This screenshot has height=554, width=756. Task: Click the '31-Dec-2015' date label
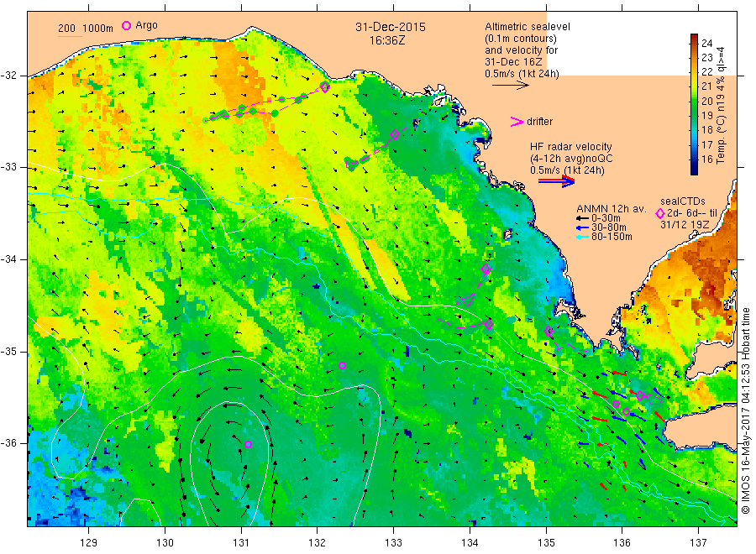click(x=391, y=27)
